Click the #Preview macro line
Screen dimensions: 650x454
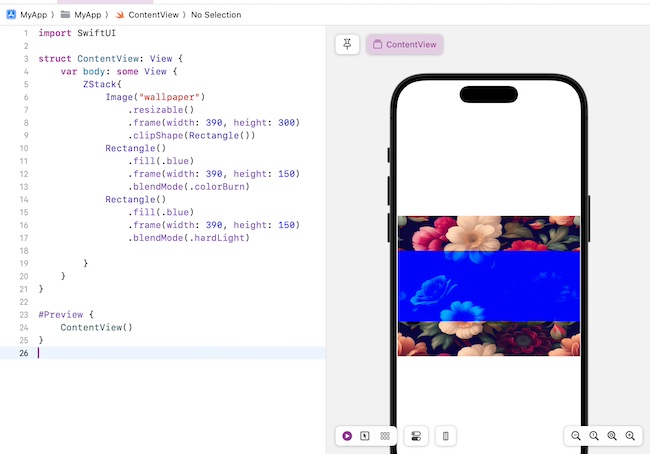(x=66, y=314)
